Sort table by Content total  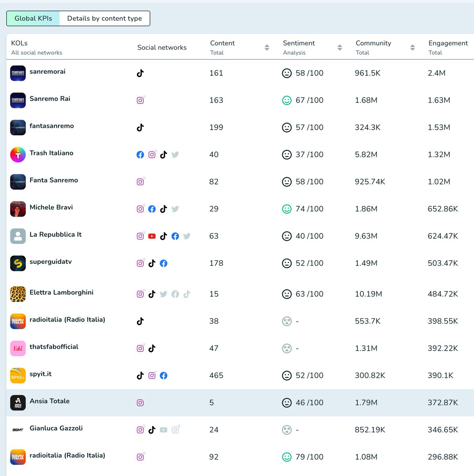coord(267,48)
